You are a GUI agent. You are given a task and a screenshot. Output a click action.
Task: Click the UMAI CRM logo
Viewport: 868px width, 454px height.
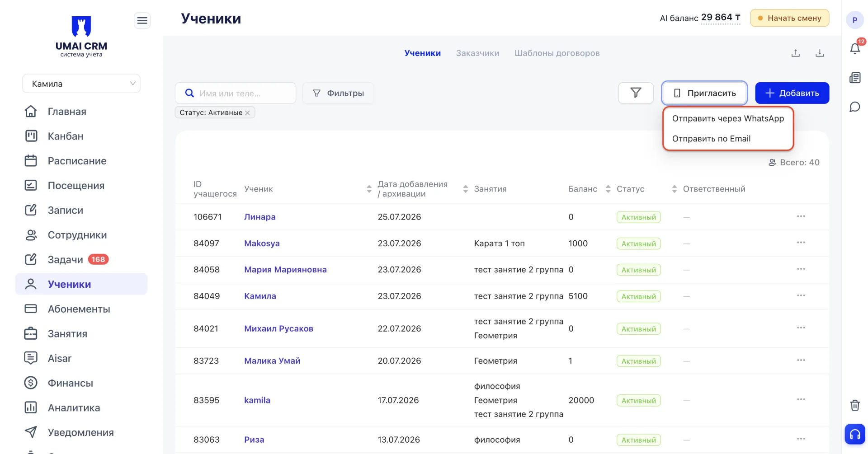(x=81, y=37)
